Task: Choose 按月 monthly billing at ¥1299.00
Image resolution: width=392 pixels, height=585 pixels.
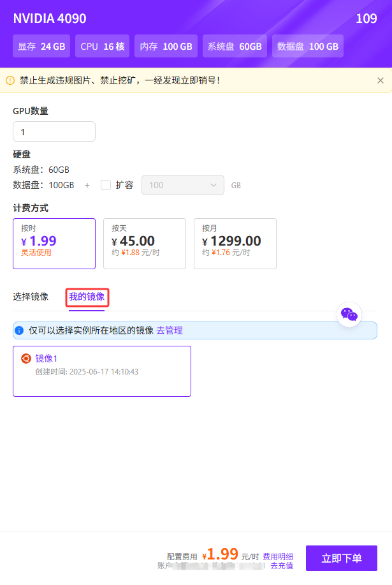Action: click(x=235, y=243)
